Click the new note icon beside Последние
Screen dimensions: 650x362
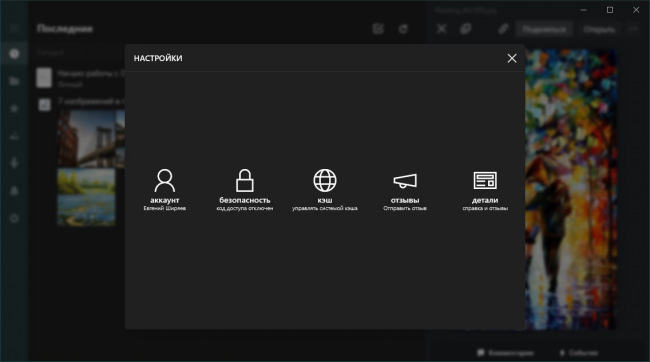[x=378, y=29]
